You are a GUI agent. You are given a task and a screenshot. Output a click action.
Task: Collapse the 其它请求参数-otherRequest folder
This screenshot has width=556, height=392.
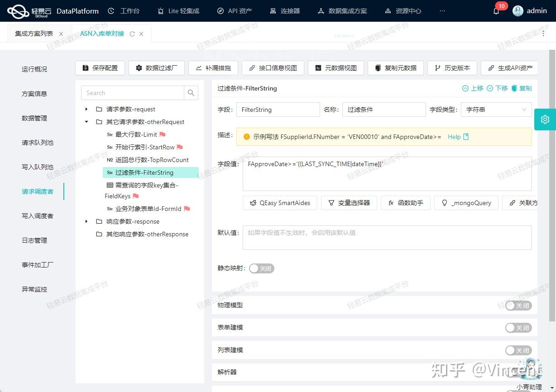(x=86, y=122)
